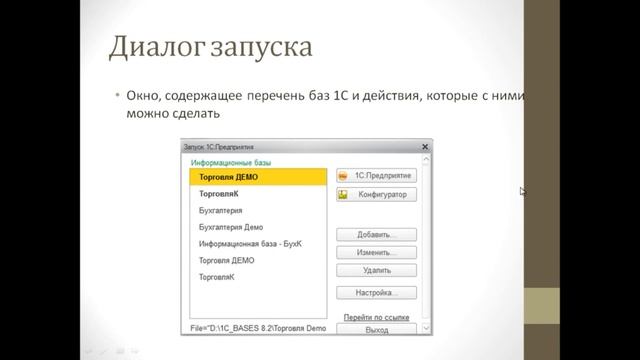Image resolution: width=640 pixels, height=360 pixels.
Task: Follow the Перейти по ссылке link
Action: (376, 317)
